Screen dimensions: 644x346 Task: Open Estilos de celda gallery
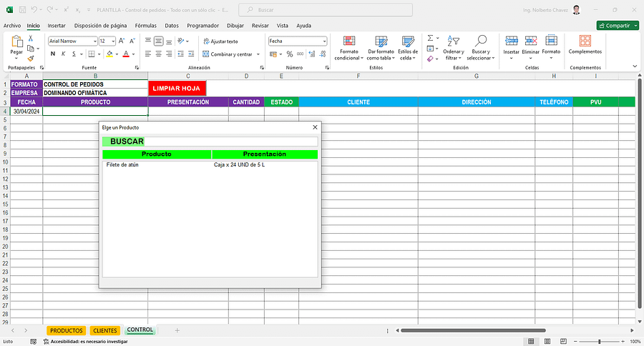408,48
